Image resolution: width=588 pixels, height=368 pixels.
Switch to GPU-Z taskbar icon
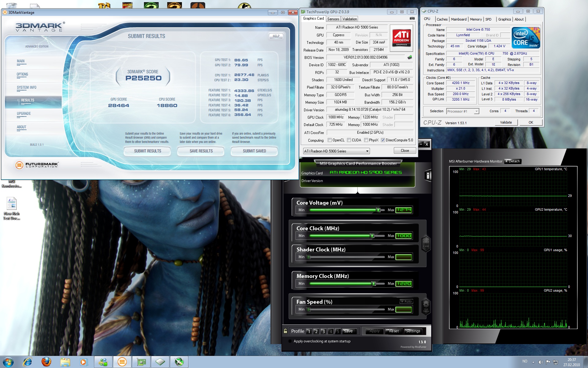point(141,362)
